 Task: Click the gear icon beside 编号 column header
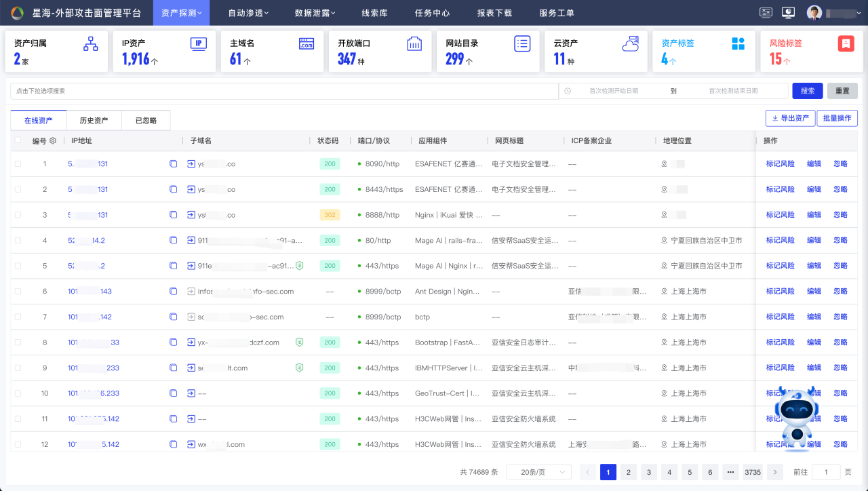coord(53,141)
